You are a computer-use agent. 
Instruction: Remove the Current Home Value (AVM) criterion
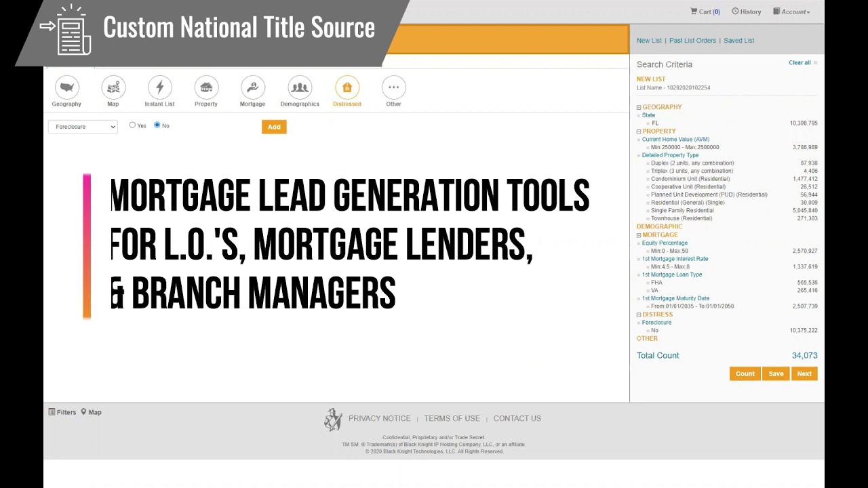(x=639, y=140)
